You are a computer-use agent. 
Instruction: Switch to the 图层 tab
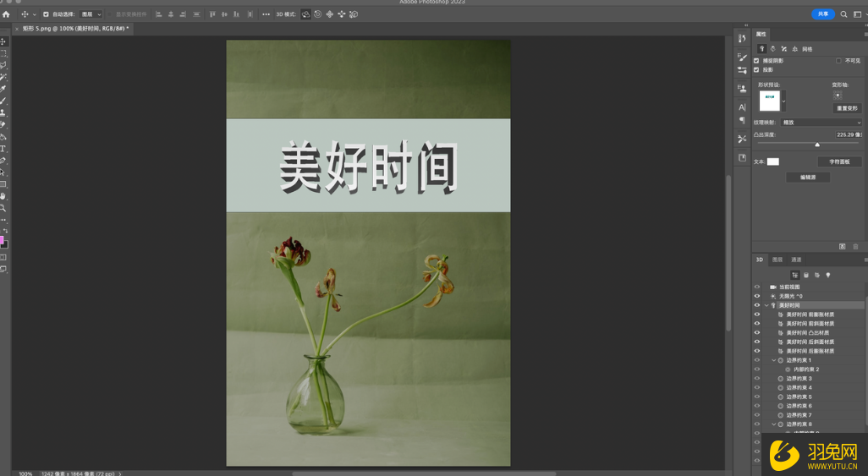point(777,260)
